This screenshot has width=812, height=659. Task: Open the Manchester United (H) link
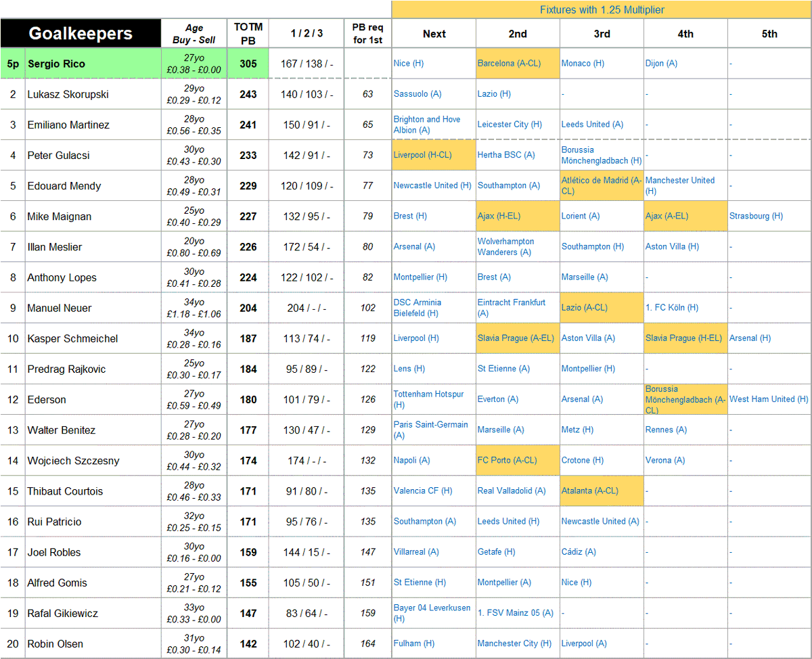(x=680, y=186)
